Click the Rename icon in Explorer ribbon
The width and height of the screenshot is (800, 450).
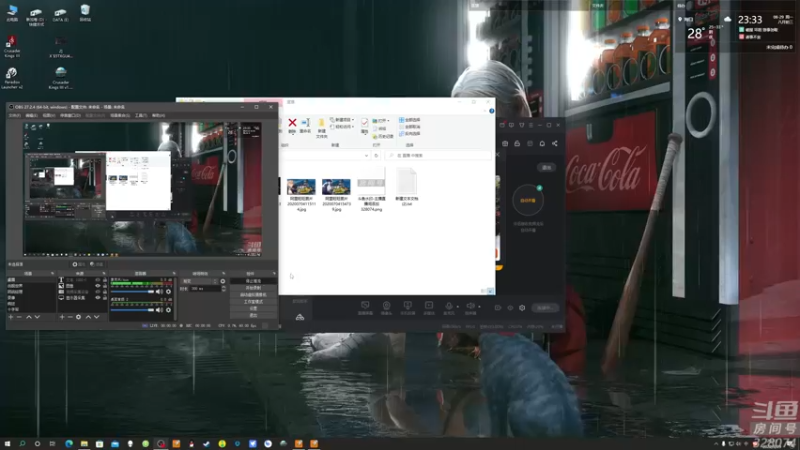click(305, 122)
